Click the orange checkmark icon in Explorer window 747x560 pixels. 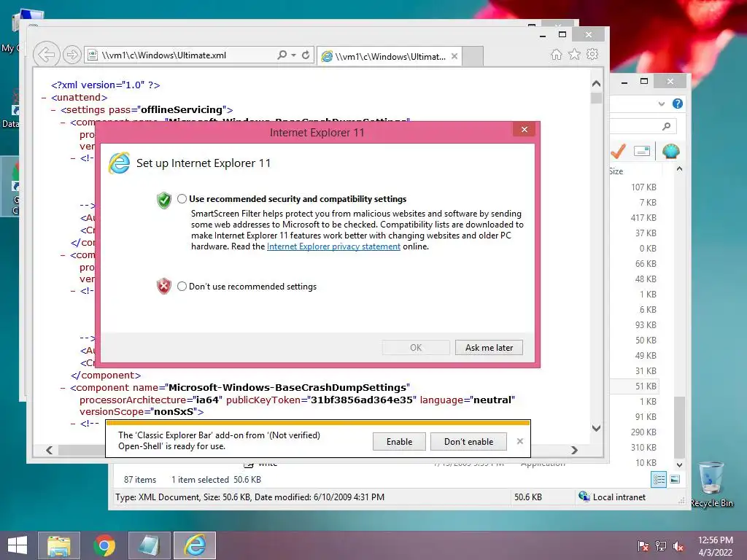pyautogui.click(x=618, y=152)
